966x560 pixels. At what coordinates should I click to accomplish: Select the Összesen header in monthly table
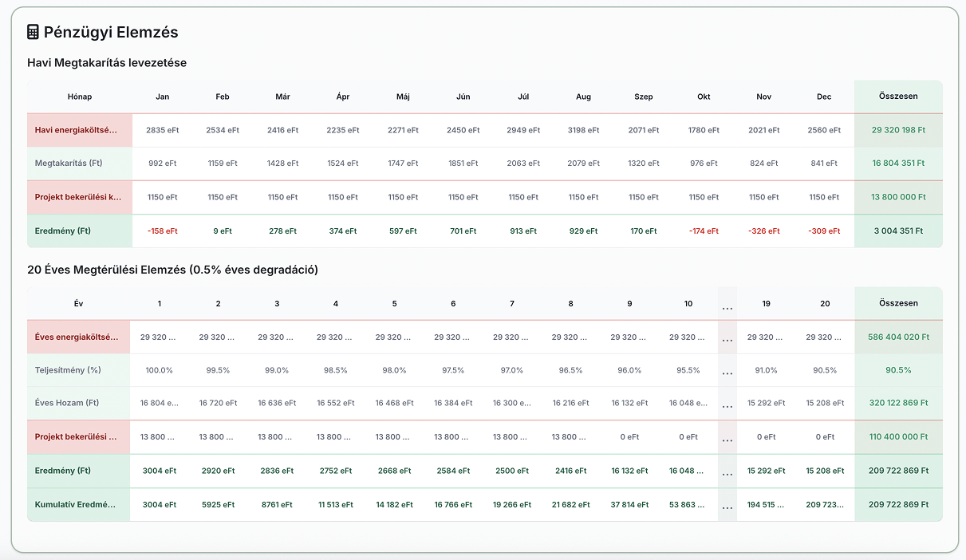click(x=898, y=96)
